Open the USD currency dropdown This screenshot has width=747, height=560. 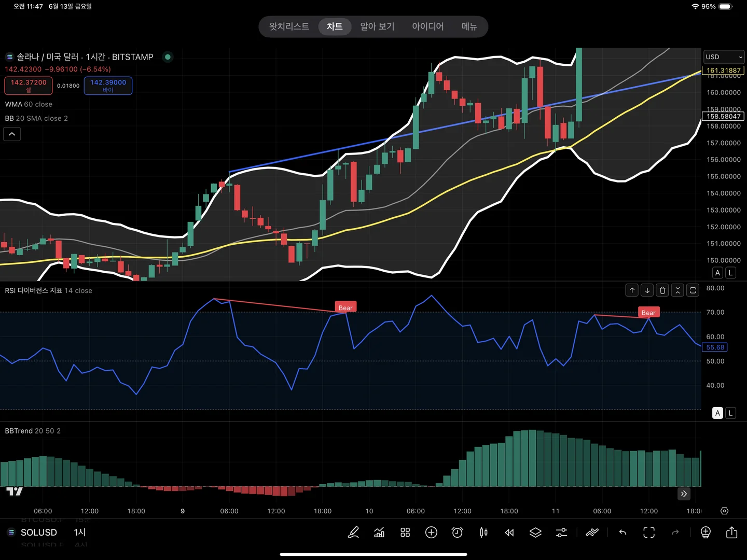point(724,57)
